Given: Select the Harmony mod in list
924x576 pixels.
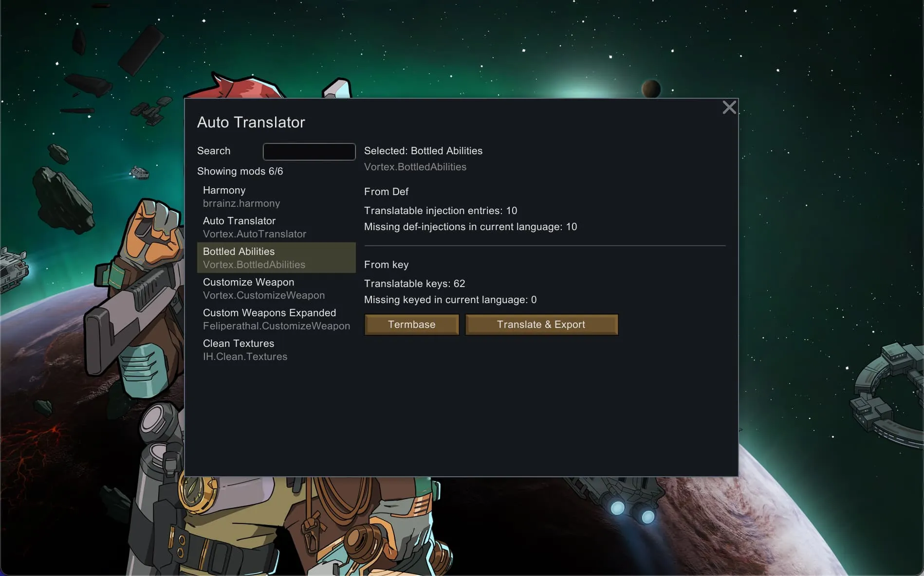Looking at the screenshot, I should [x=276, y=197].
